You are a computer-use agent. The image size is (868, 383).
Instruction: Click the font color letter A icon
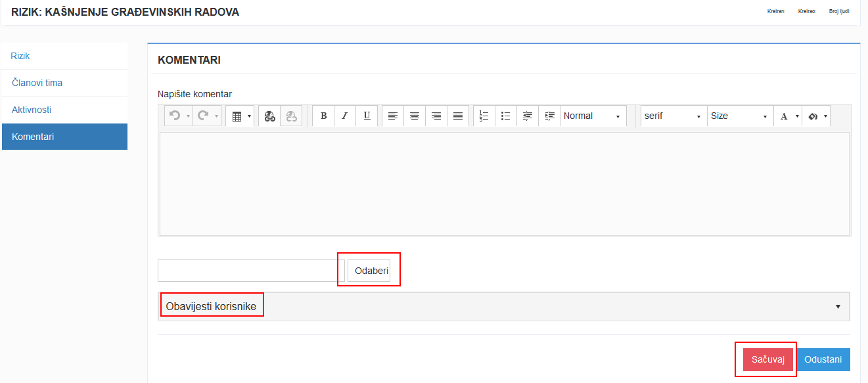(784, 116)
